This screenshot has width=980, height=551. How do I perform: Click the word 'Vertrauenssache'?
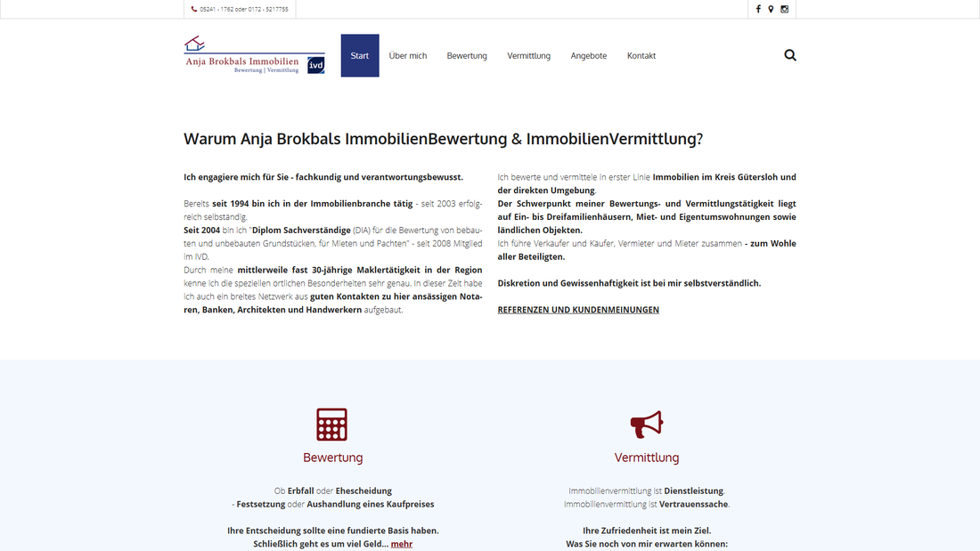tap(694, 504)
